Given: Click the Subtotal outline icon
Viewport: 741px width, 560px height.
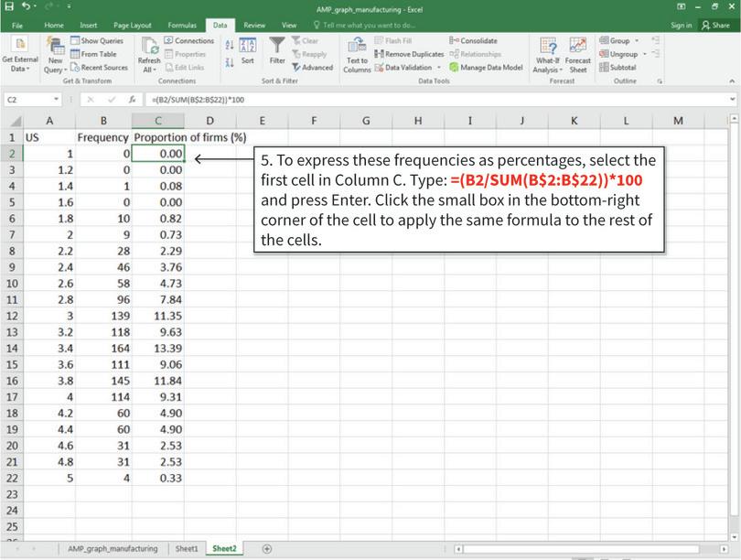Looking at the screenshot, I should coord(605,67).
